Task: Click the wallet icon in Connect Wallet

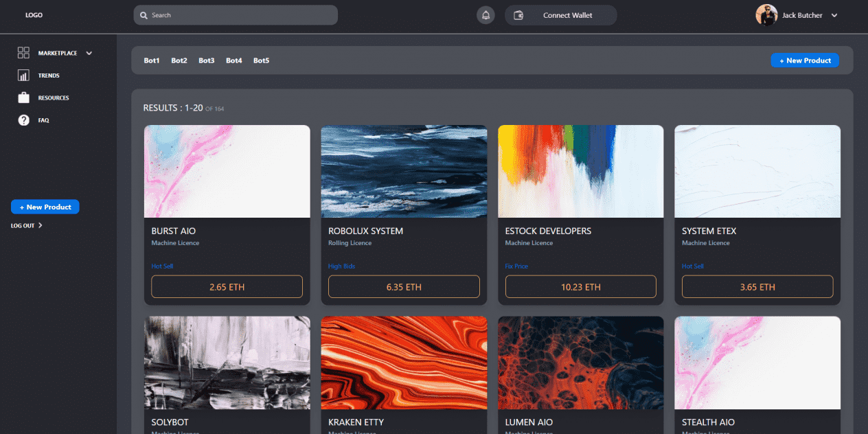Action: 518,15
